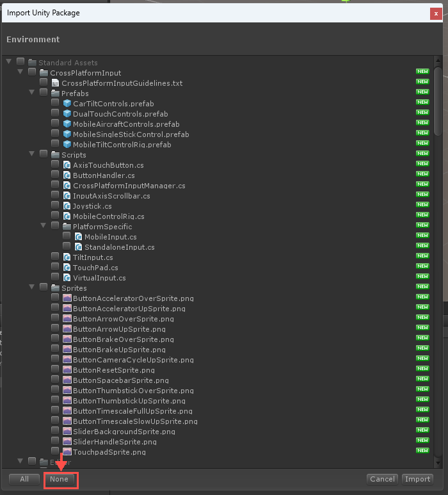Cancel the package import
This screenshot has height=495, width=448.
tap(382, 479)
